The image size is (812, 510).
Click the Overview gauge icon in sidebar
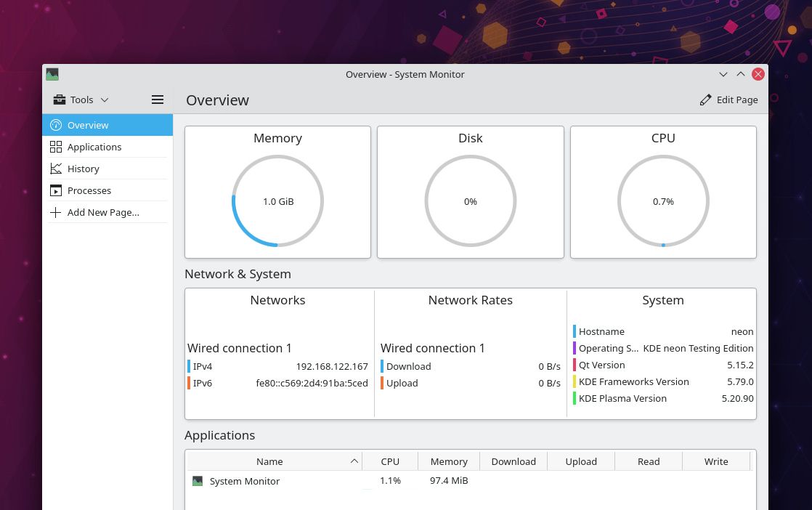pos(55,125)
